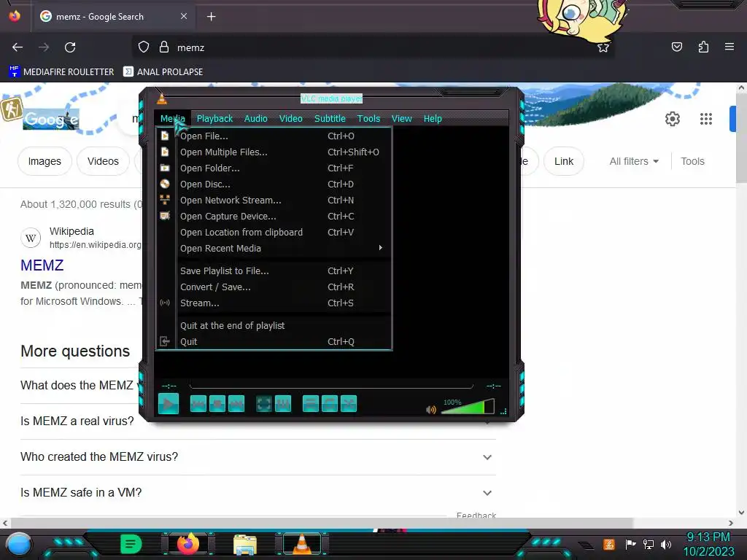Click the Open File page icon in menu
Screen dimensions: 747x560
click(x=165, y=136)
